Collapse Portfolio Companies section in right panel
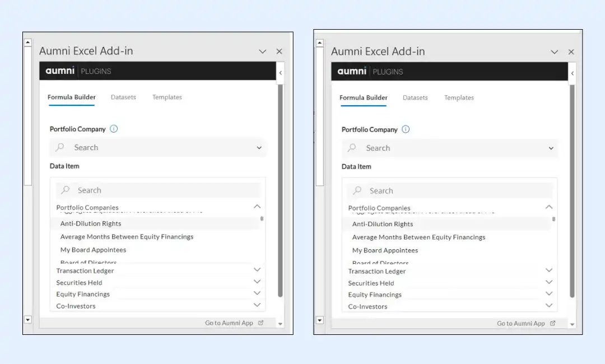 [548, 207]
